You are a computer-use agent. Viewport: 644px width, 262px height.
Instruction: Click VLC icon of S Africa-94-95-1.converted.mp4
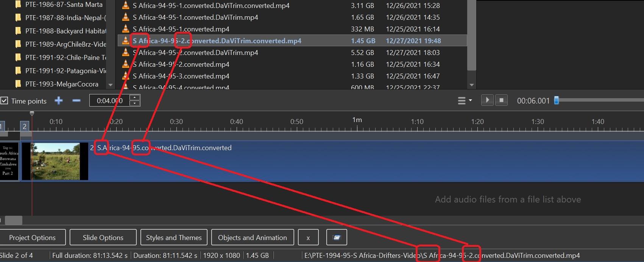pyautogui.click(x=126, y=29)
